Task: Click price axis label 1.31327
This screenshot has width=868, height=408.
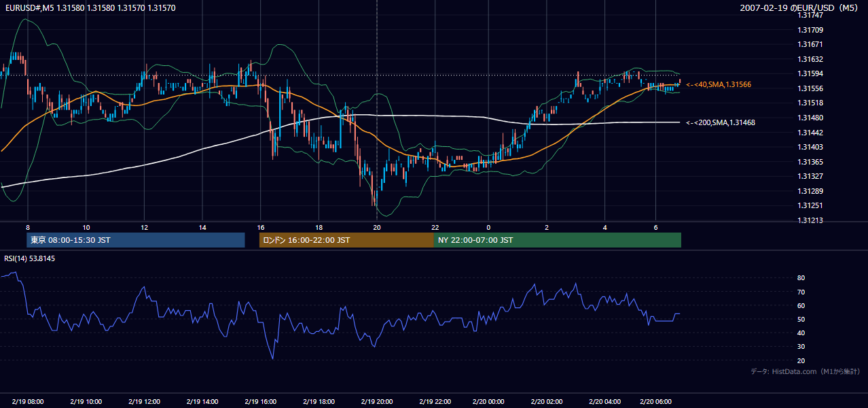Action: point(811,176)
